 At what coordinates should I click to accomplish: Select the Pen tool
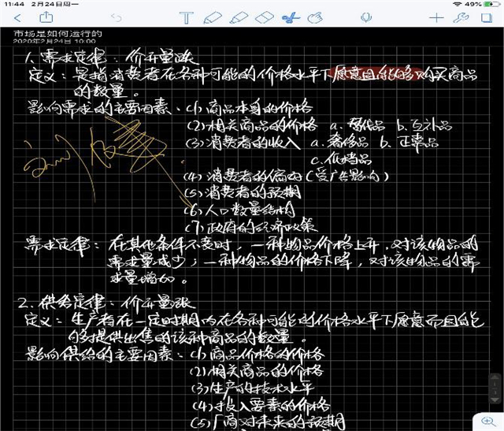[x=213, y=17]
